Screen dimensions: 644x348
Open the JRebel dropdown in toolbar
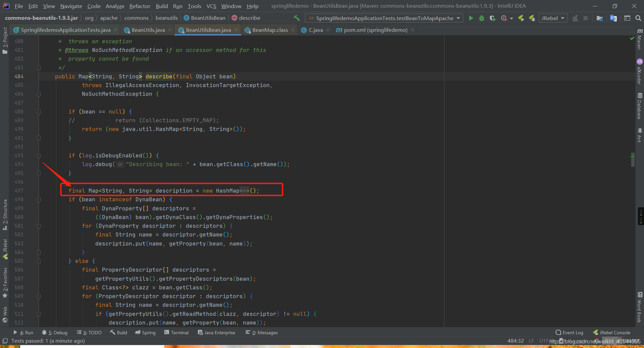[553, 18]
